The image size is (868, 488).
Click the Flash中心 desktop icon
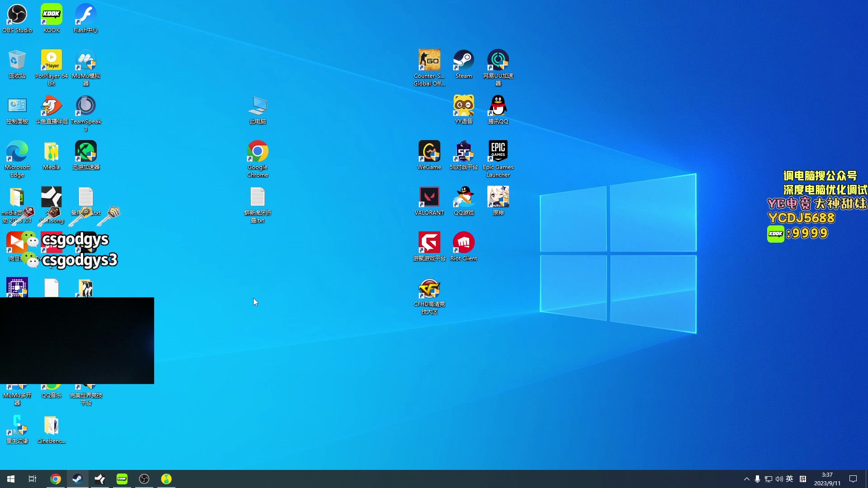[86, 19]
